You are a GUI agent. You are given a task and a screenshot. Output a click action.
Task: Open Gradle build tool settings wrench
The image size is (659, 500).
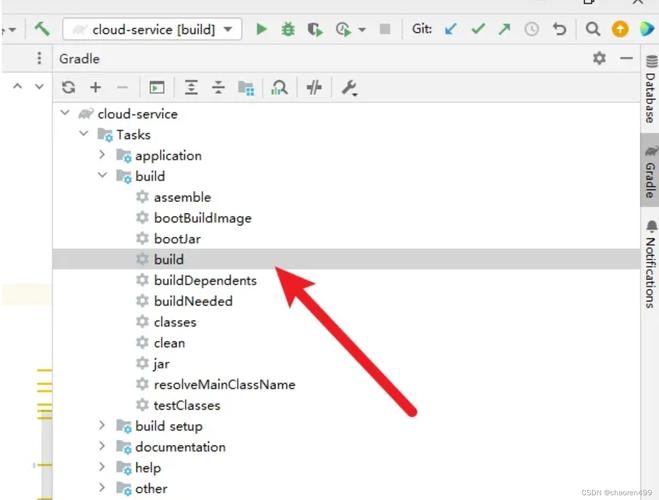(x=349, y=88)
